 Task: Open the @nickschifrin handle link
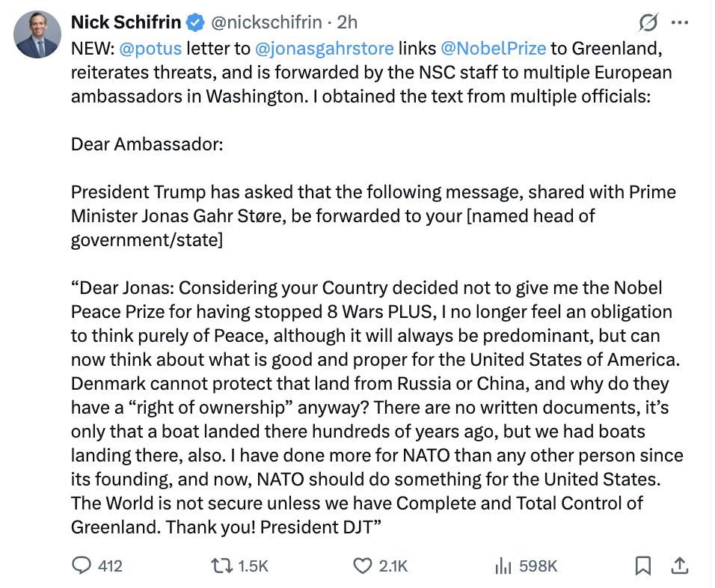(x=267, y=24)
